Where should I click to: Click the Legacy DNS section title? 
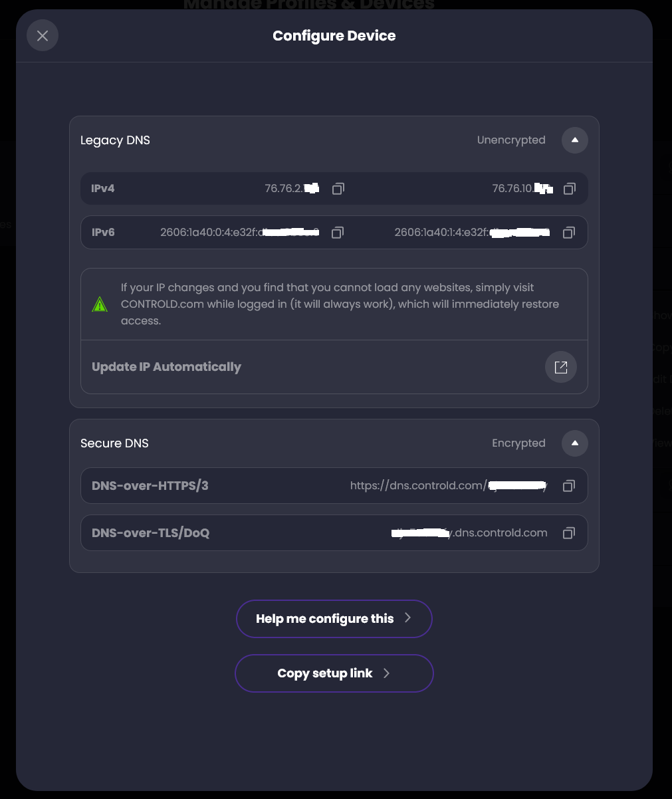pos(115,140)
